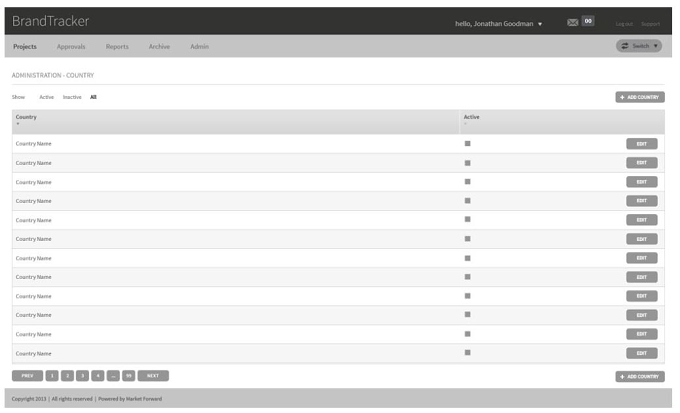Click EDIT on the first country row
This screenshot has width=680, height=413.
tap(642, 144)
